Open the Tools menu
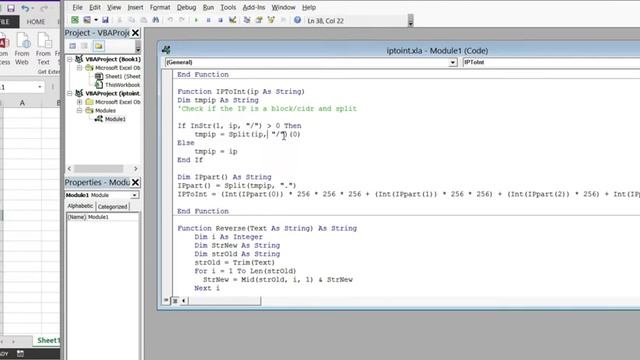640x360 pixels. pyautogui.click(x=228, y=7)
